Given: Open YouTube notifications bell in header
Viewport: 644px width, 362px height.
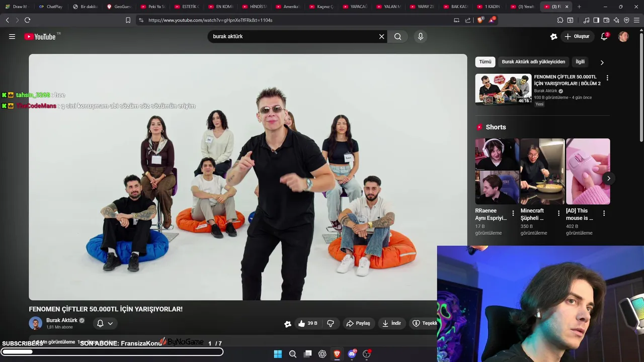Looking at the screenshot, I should click(x=604, y=36).
